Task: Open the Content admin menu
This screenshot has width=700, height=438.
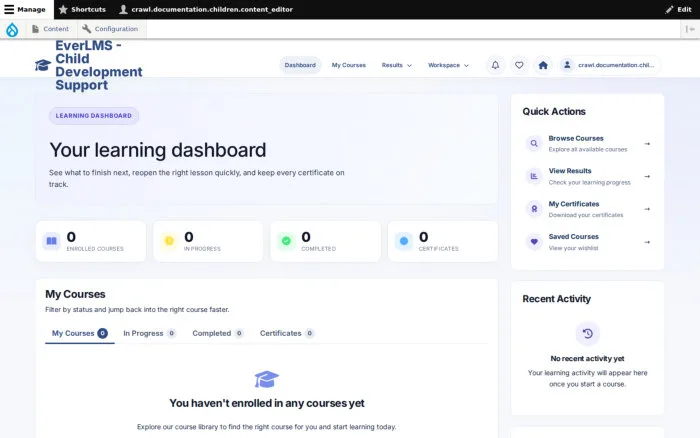Action: click(50, 29)
